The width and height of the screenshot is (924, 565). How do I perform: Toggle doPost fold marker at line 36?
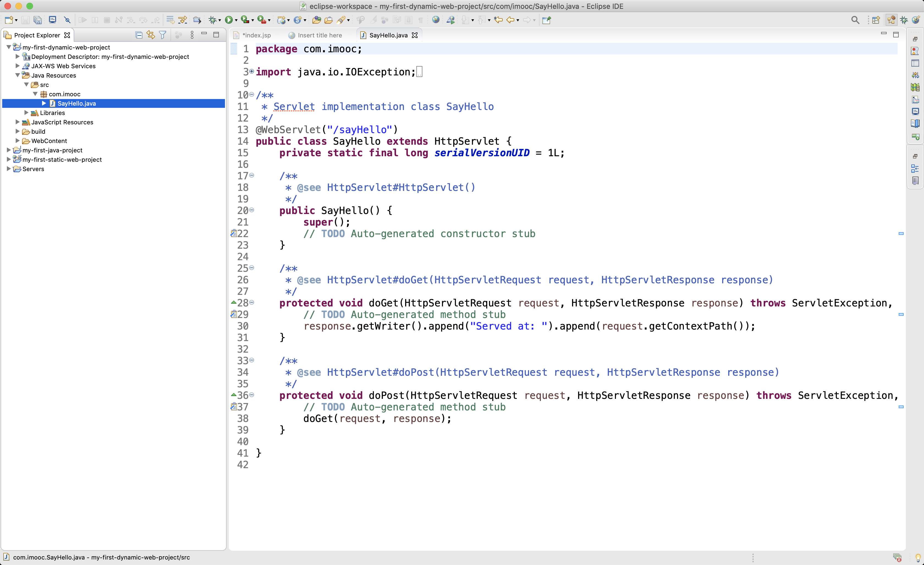(252, 394)
